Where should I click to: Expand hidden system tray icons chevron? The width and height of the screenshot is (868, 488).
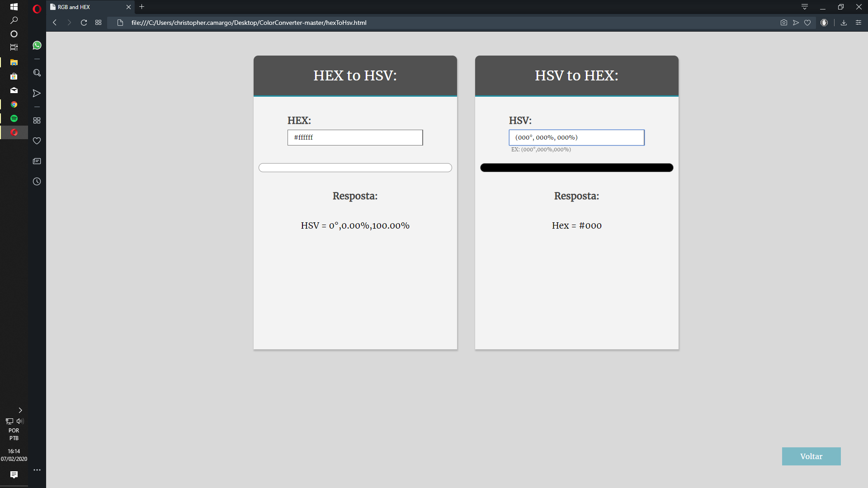(x=20, y=410)
